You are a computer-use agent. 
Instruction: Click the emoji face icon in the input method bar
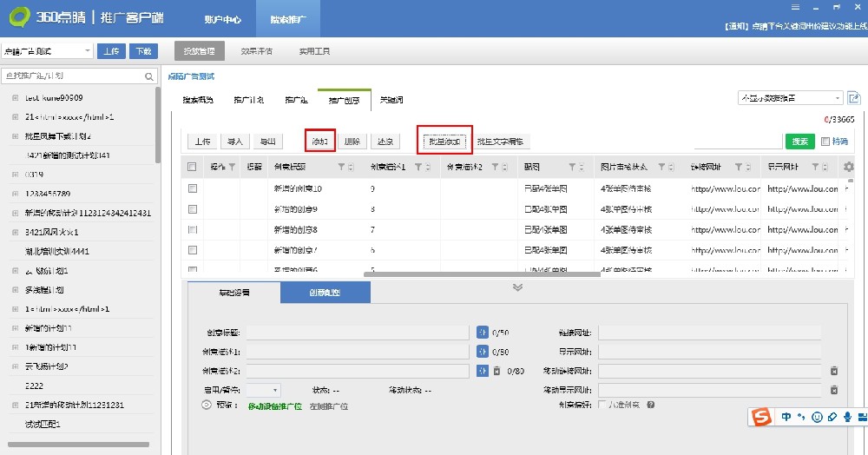pos(817,417)
